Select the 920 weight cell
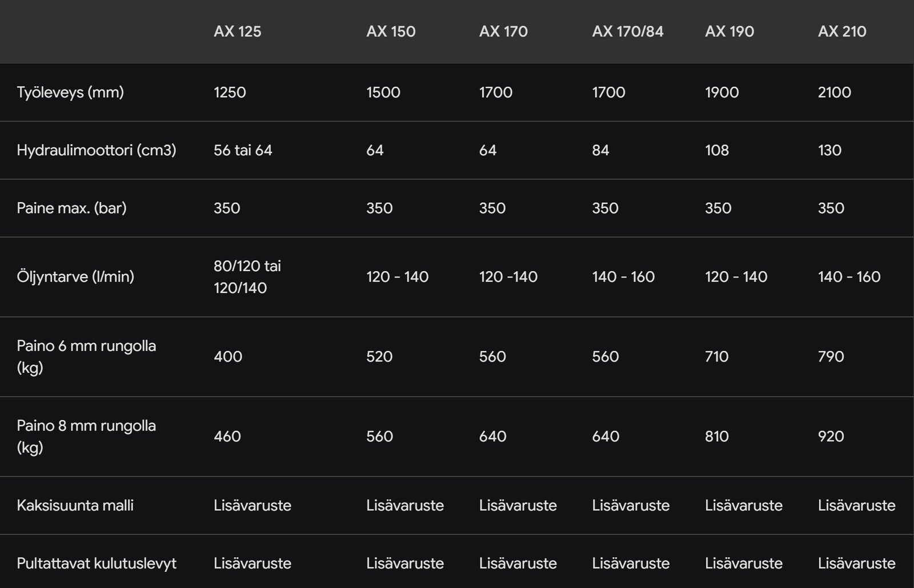Screen dimensions: 914x588 (831, 436)
